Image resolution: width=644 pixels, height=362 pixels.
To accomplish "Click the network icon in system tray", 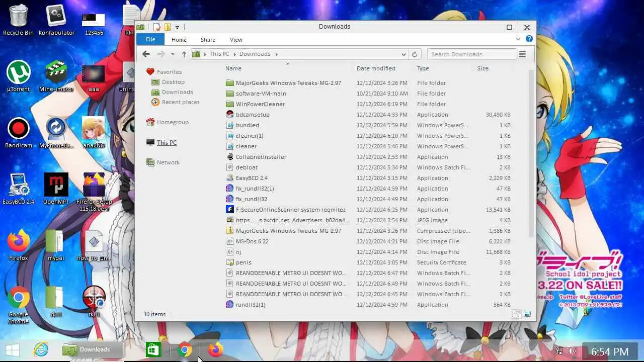I will (x=559, y=351).
